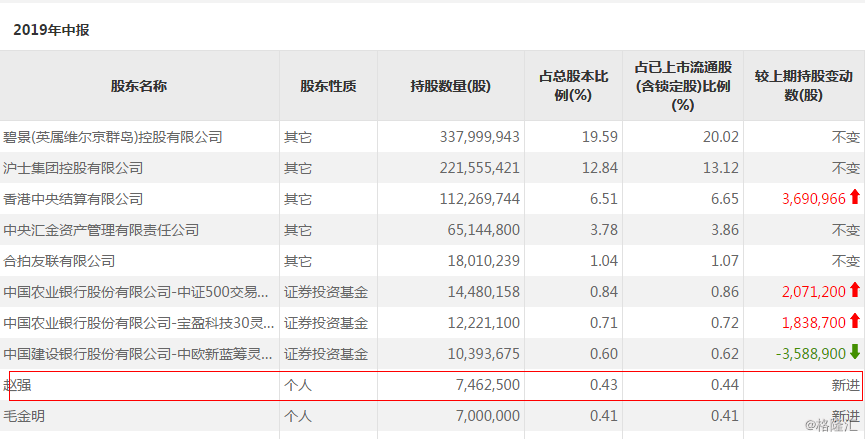Click the 占总股本比例(%) column header

[573, 85]
